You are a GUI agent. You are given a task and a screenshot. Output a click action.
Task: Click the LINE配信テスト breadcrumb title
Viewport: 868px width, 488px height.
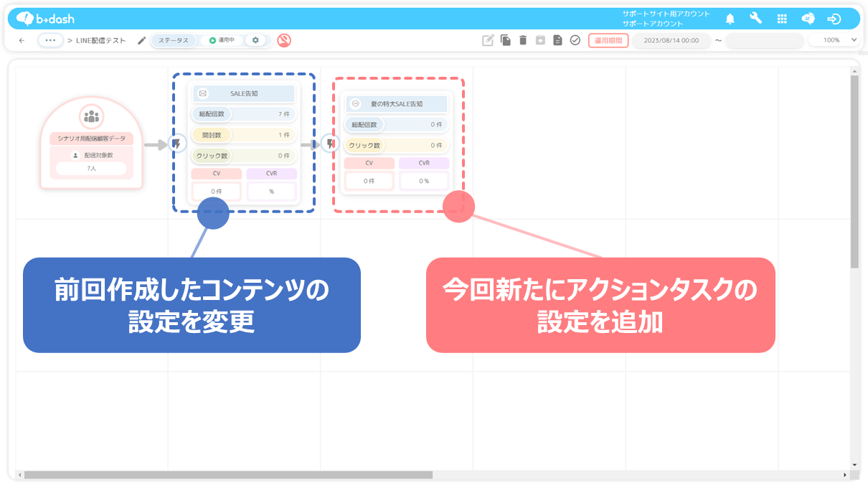[101, 40]
